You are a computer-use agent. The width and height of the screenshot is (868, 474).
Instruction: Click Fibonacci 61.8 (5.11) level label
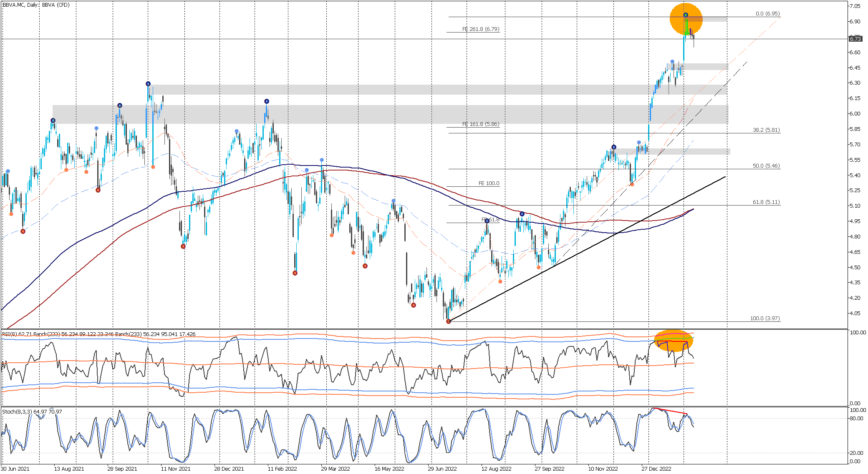(766, 202)
